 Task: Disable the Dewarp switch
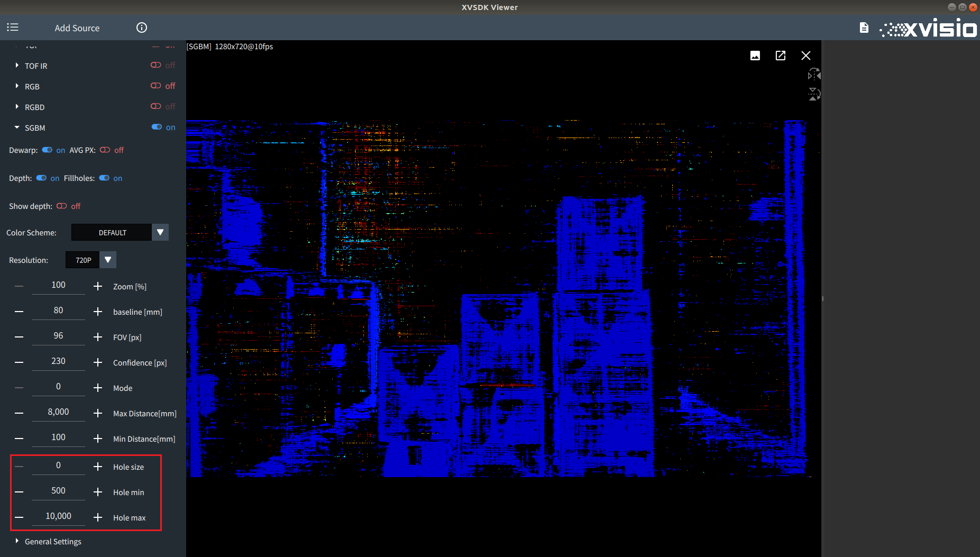47,150
